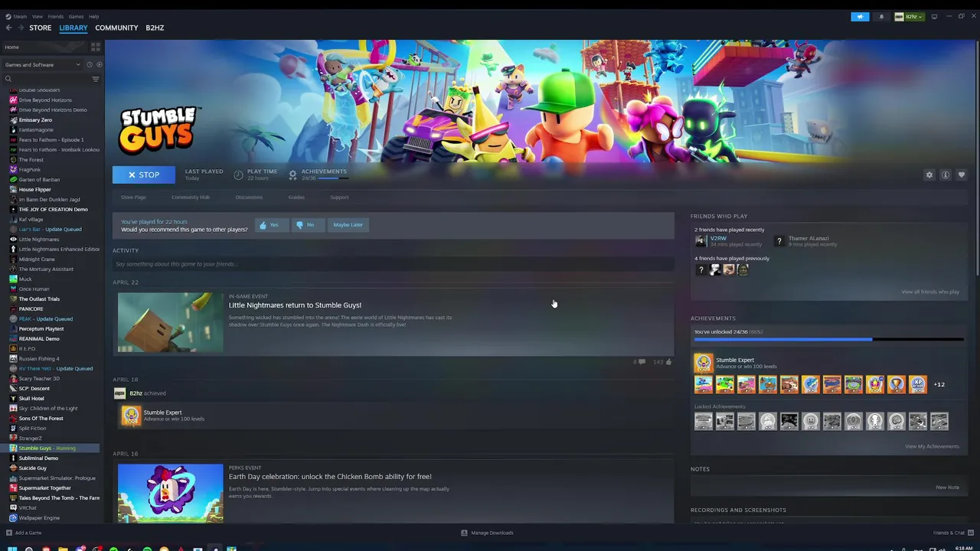The image size is (980, 551).
Task: Open Earth Day celebration event thumbnail
Action: (x=170, y=493)
